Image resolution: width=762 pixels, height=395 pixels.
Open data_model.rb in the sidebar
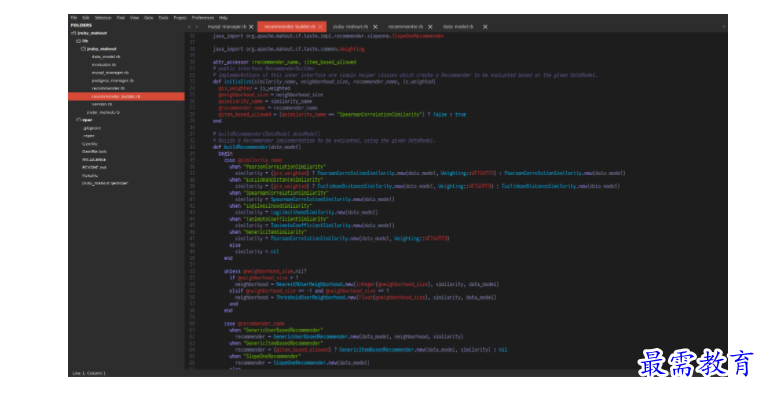tap(106, 57)
